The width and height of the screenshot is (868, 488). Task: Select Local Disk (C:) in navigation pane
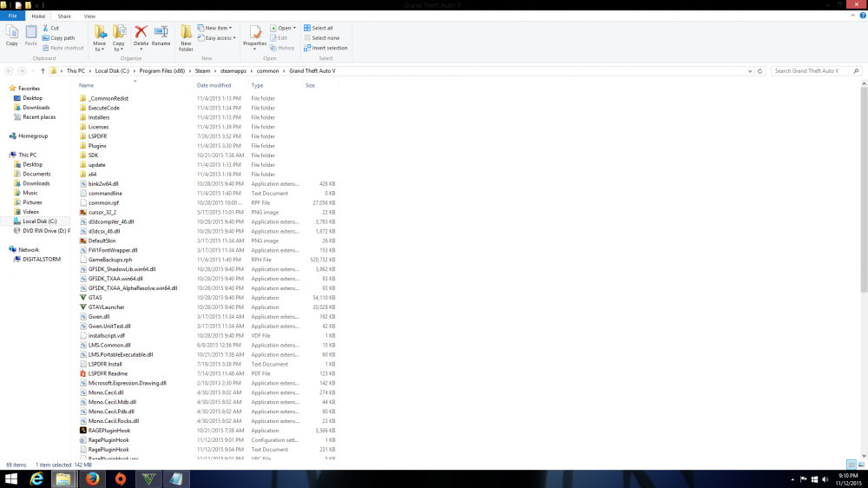pos(40,221)
